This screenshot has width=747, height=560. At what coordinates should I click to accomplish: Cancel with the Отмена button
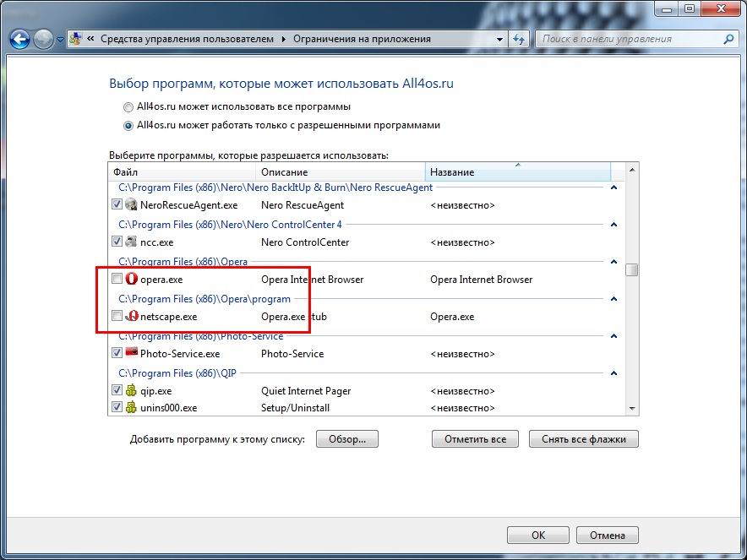point(608,535)
